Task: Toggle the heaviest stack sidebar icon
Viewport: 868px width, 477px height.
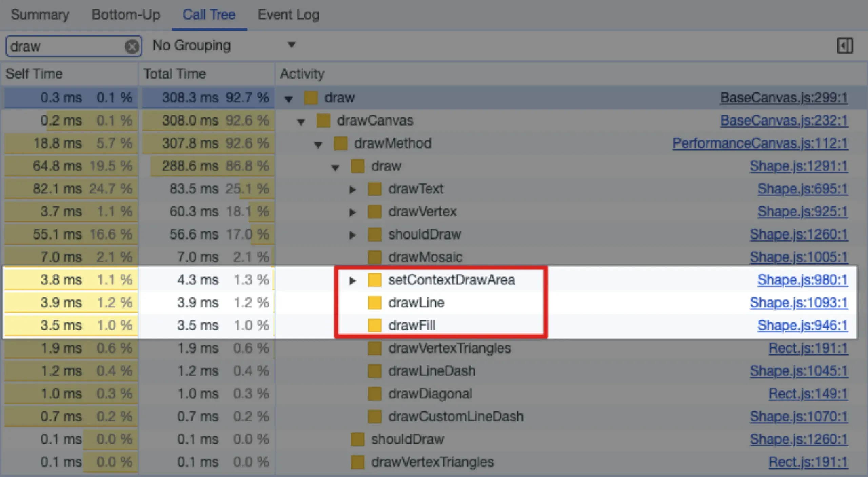Action: point(845,46)
